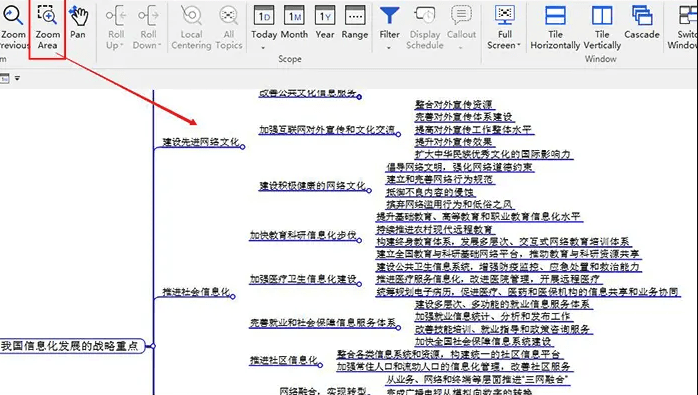
Task: Select the central topic 我国信息化发展的战略重点
Action: pyautogui.click(x=70, y=346)
